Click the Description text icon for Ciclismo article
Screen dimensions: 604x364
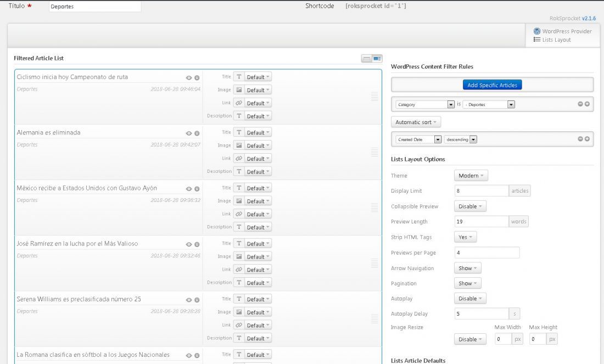coord(239,116)
